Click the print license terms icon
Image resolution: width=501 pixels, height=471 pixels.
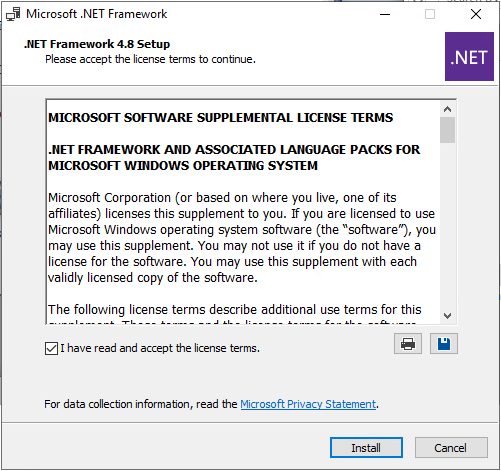(x=408, y=343)
